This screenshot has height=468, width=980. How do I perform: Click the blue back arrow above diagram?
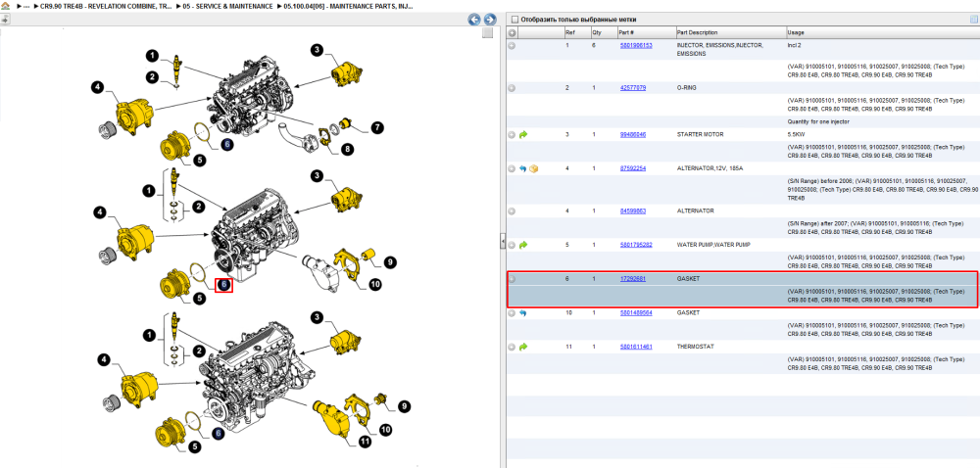click(474, 20)
